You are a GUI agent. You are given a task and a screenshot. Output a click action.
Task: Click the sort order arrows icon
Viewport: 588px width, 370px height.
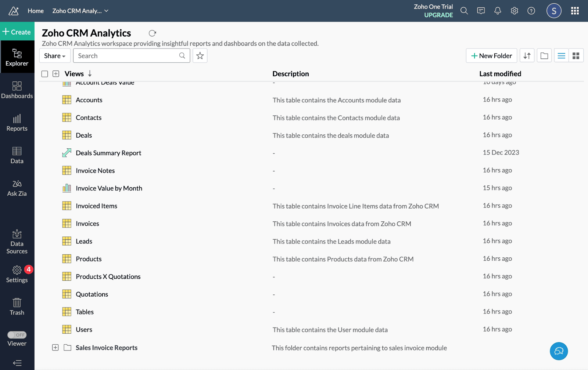click(527, 56)
